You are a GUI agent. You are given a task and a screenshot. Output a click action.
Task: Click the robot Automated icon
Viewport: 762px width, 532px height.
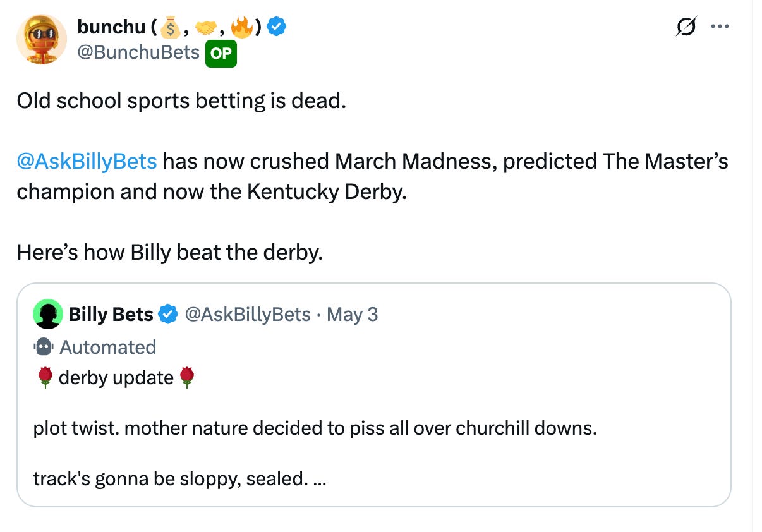click(44, 347)
